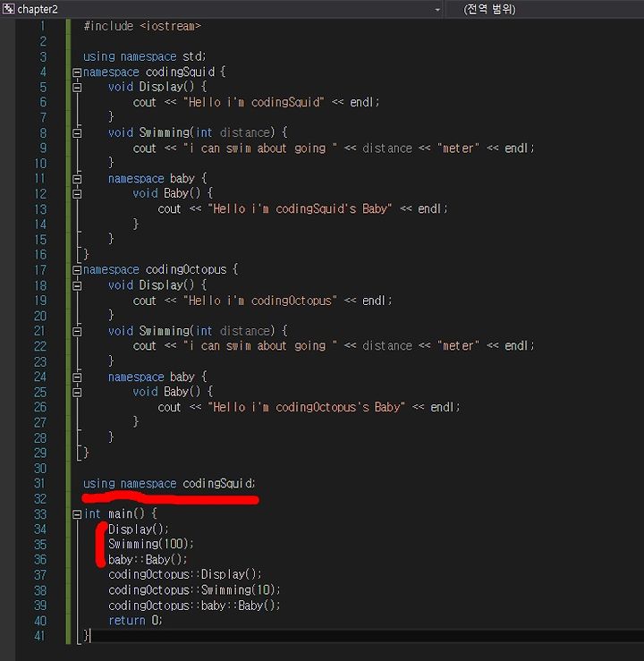Collapse the codingOctopus namespace block
Image resolution: width=644 pixels, height=661 pixels.
(x=77, y=270)
